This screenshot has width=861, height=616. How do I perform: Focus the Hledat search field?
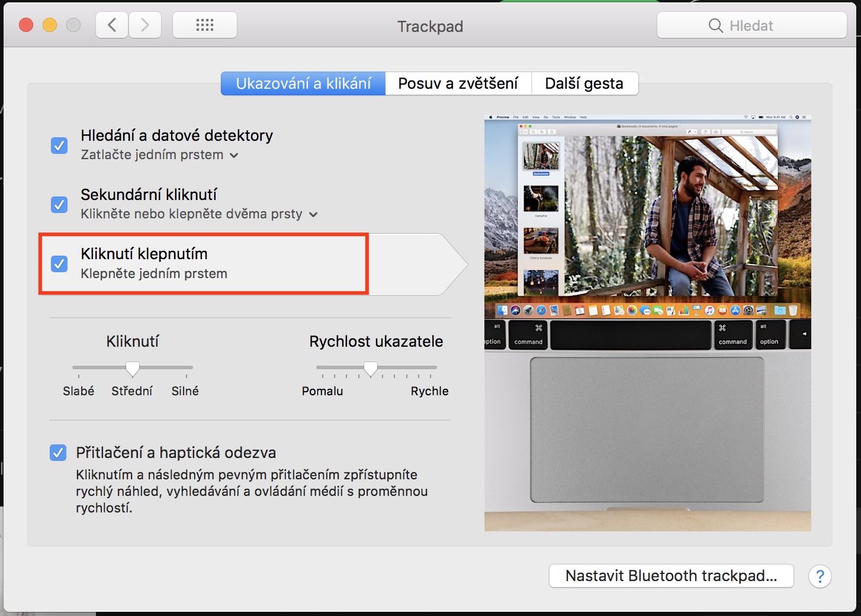click(x=752, y=25)
